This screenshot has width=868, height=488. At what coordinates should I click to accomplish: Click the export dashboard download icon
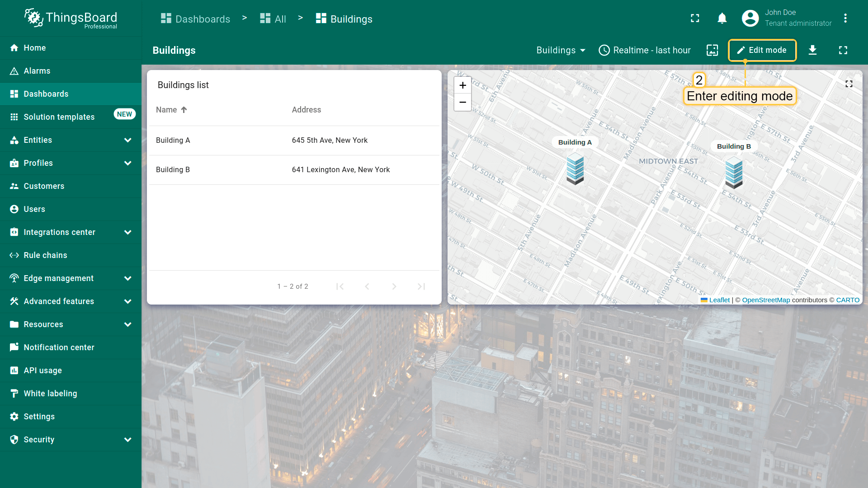[x=812, y=50]
